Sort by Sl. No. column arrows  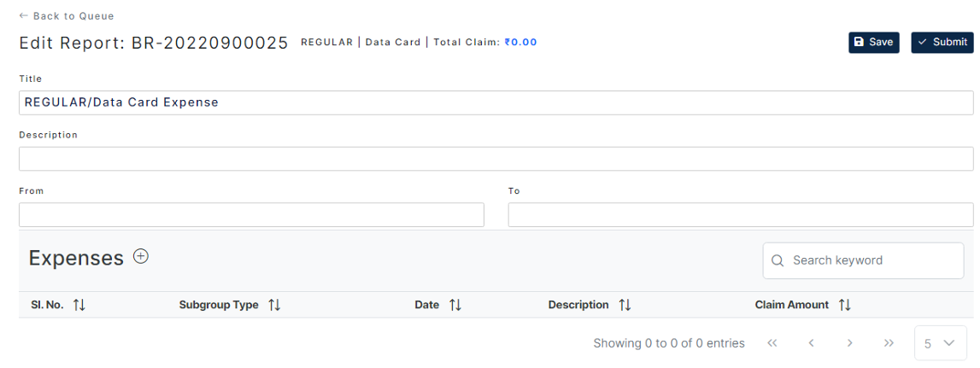click(x=79, y=305)
